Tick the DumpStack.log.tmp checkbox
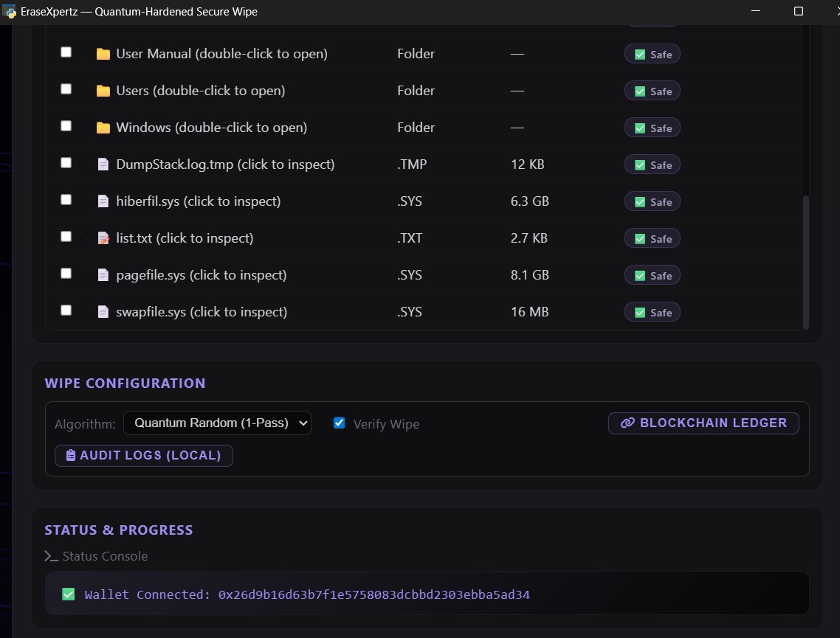 (66, 163)
